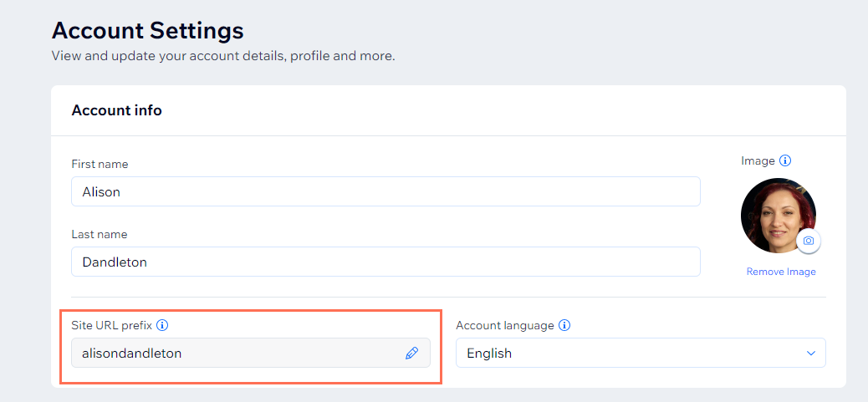
Task: Click Remove Image link
Action: (x=781, y=272)
